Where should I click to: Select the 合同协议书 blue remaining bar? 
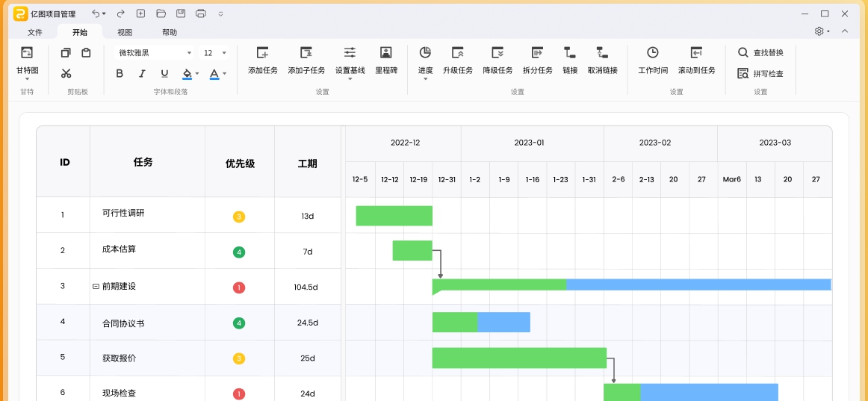pyautogui.click(x=503, y=323)
